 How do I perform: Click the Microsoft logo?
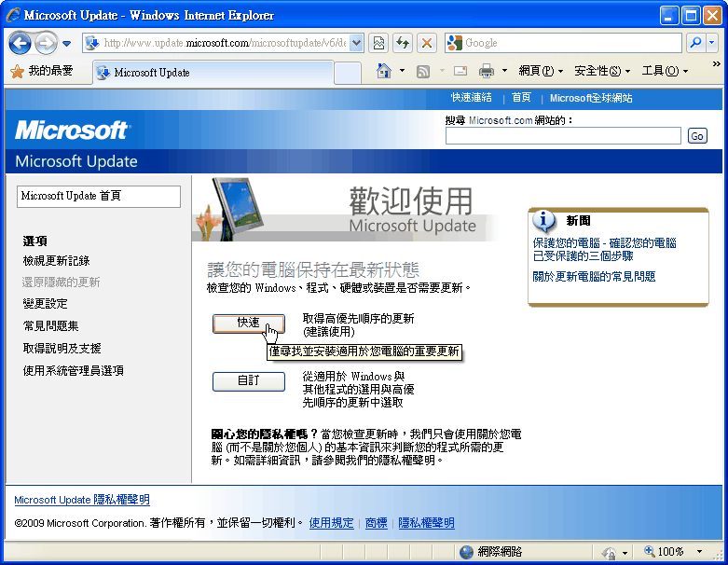tap(73, 130)
